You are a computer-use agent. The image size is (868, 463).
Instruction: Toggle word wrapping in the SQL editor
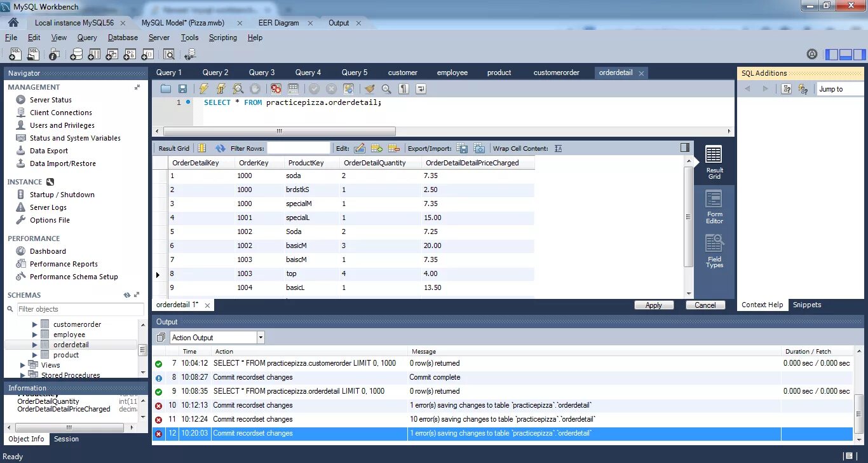pos(421,89)
